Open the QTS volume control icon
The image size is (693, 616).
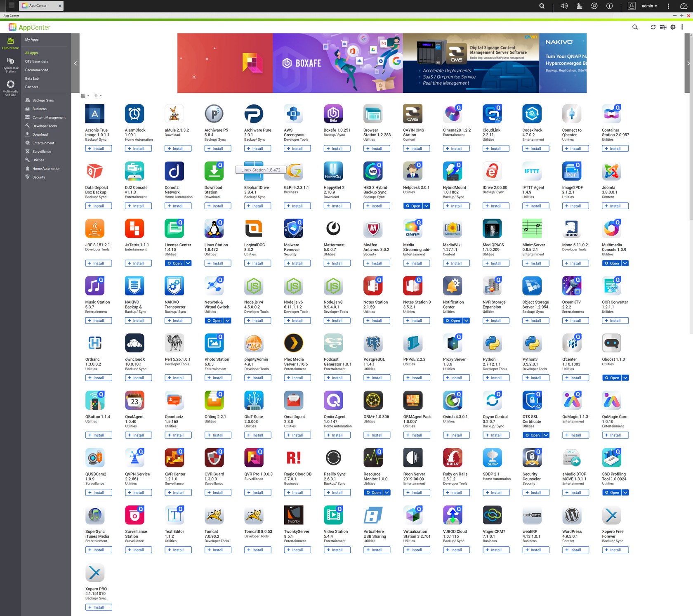coord(564,6)
